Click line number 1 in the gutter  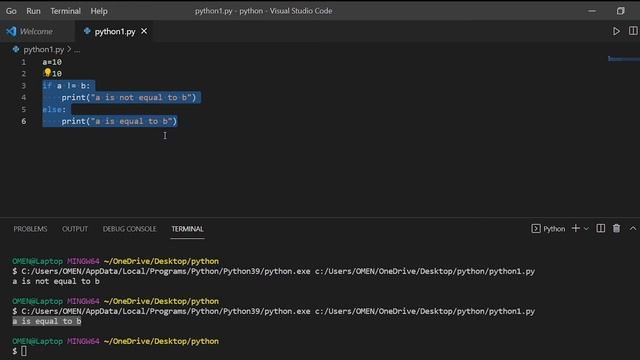pos(23,62)
